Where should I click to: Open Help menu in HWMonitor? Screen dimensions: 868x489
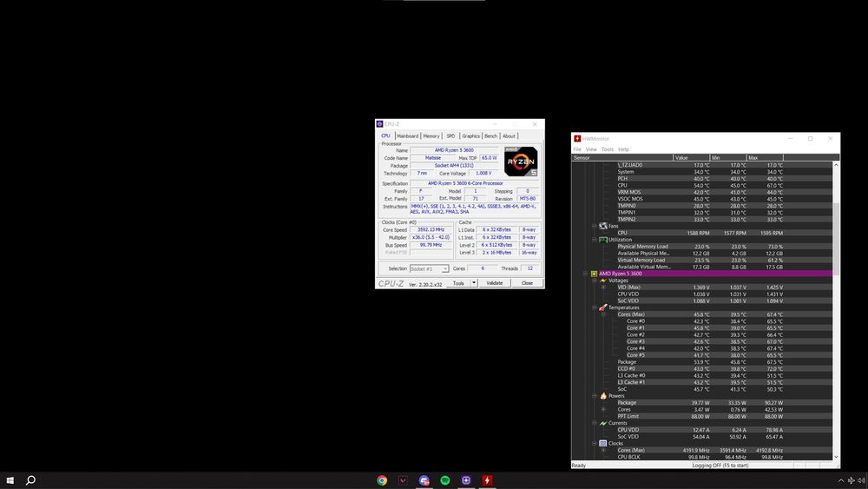(x=623, y=149)
